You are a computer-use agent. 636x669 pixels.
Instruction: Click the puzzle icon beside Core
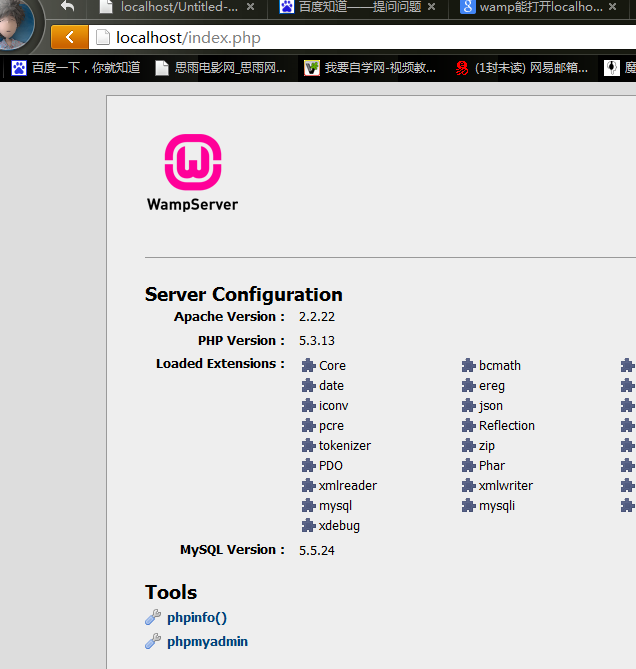(x=308, y=365)
